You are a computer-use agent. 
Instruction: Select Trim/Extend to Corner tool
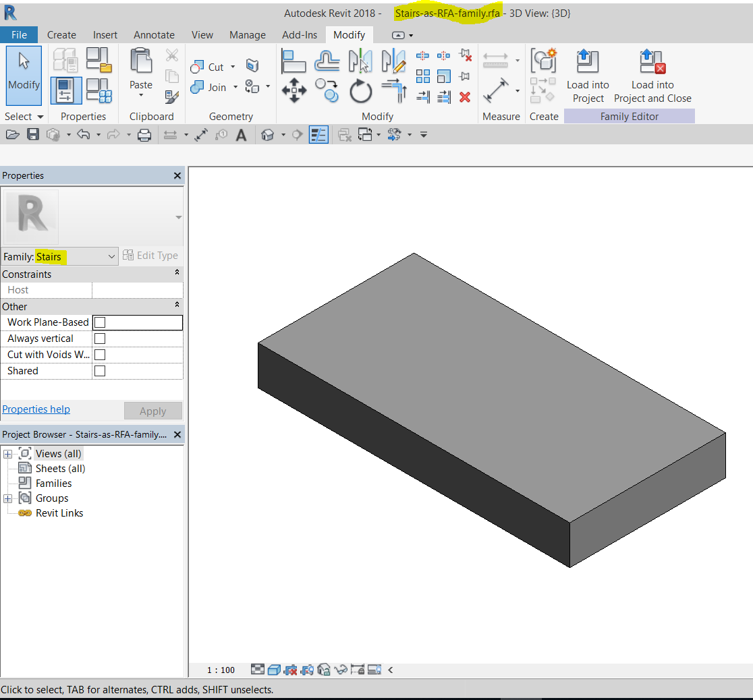[x=394, y=90]
